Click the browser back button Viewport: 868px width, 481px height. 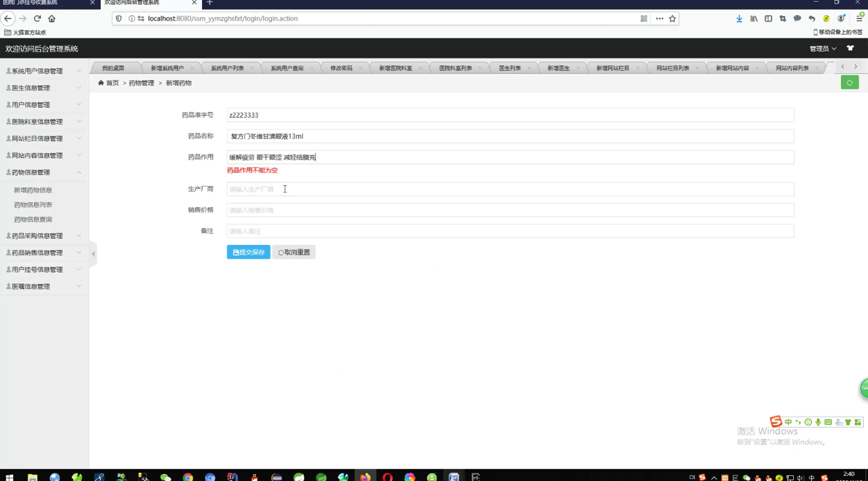pyautogui.click(x=8, y=19)
